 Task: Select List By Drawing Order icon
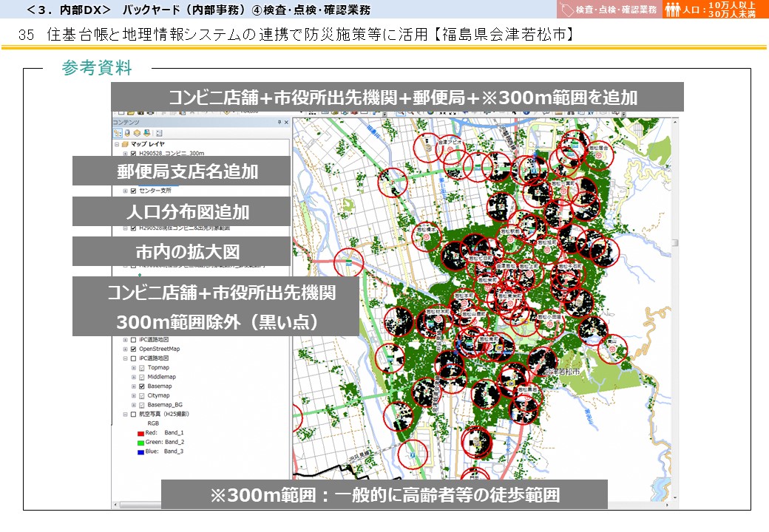[118, 133]
